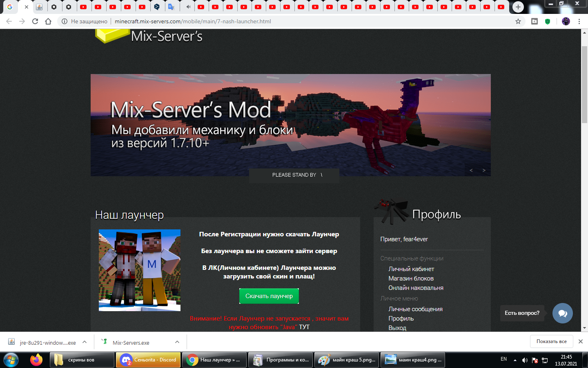Click 'Выход' to log out
The width and height of the screenshot is (588, 368).
point(397,328)
